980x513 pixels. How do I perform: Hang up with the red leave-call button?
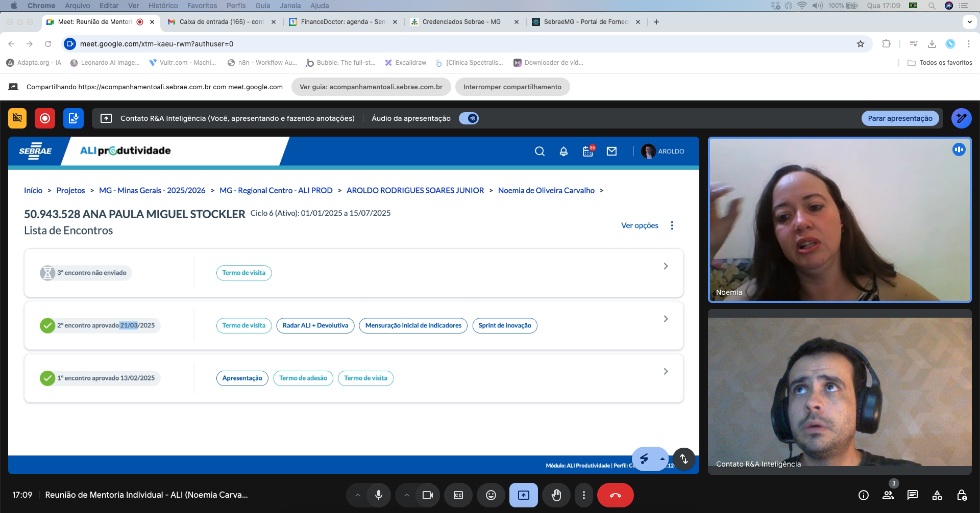point(616,495)
